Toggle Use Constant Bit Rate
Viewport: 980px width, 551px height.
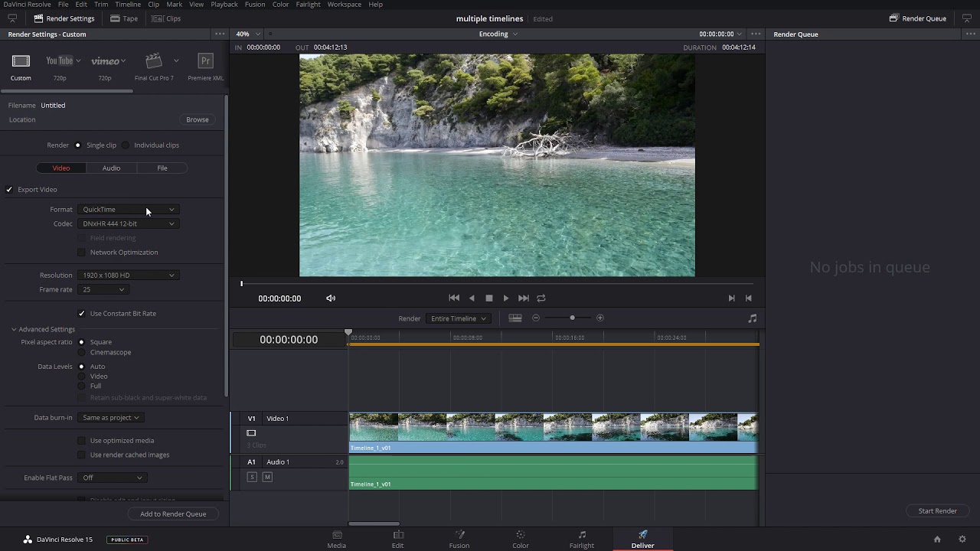(x=82, y=314)
